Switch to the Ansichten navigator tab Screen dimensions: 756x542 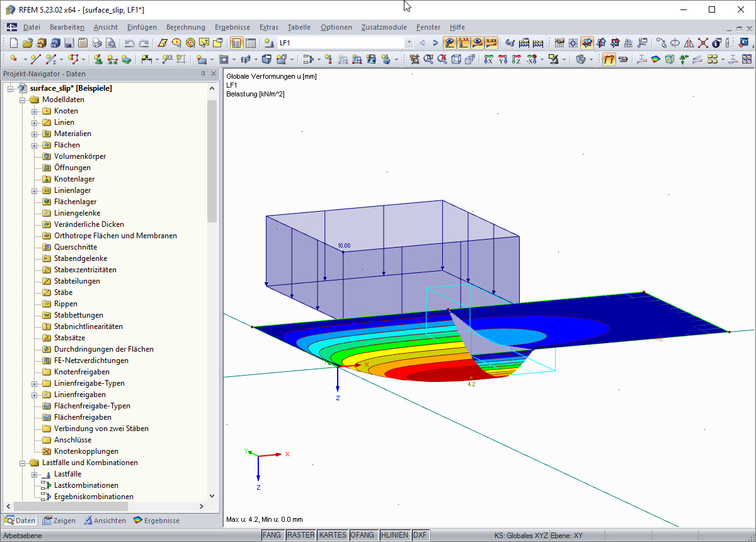tap(105, 521)
